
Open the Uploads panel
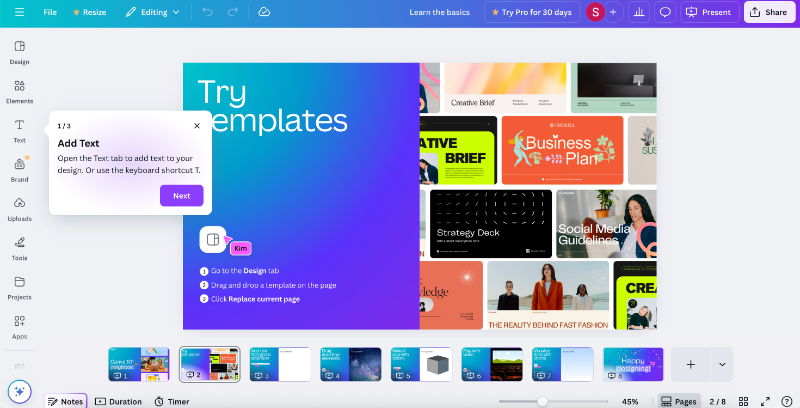point(19,210)
